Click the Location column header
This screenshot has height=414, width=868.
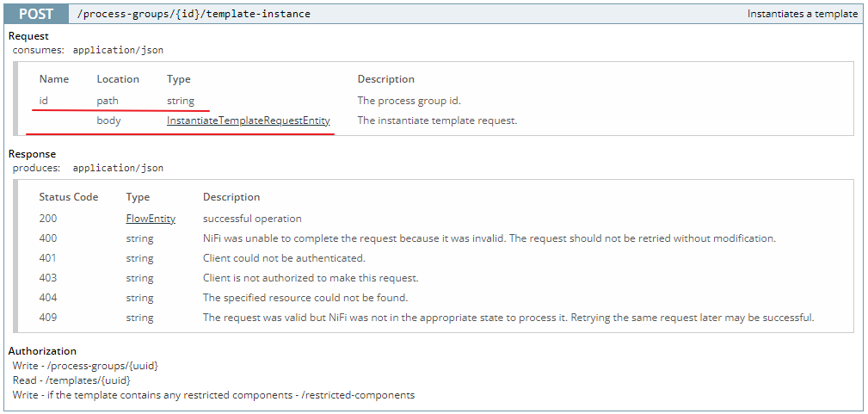[118, 79]
